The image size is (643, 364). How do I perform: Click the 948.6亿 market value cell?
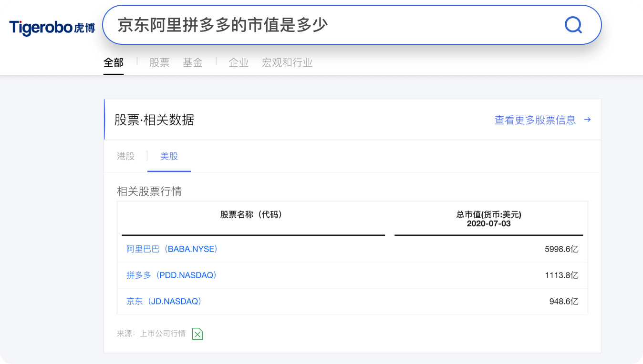click(x=564, y=301)
